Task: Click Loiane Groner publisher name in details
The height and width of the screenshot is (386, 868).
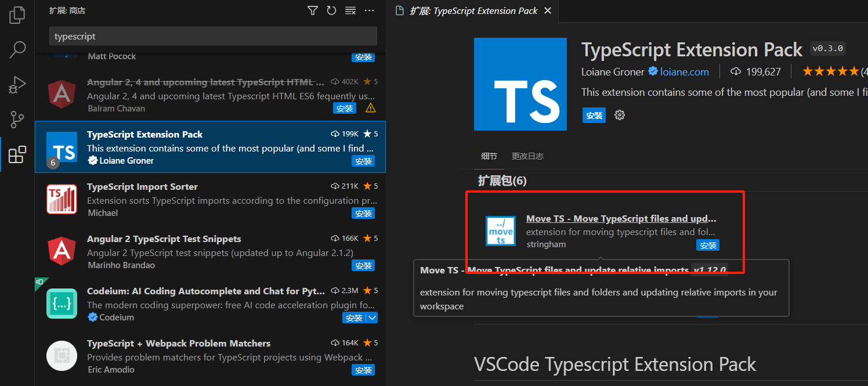Action: tap(613, 72)
